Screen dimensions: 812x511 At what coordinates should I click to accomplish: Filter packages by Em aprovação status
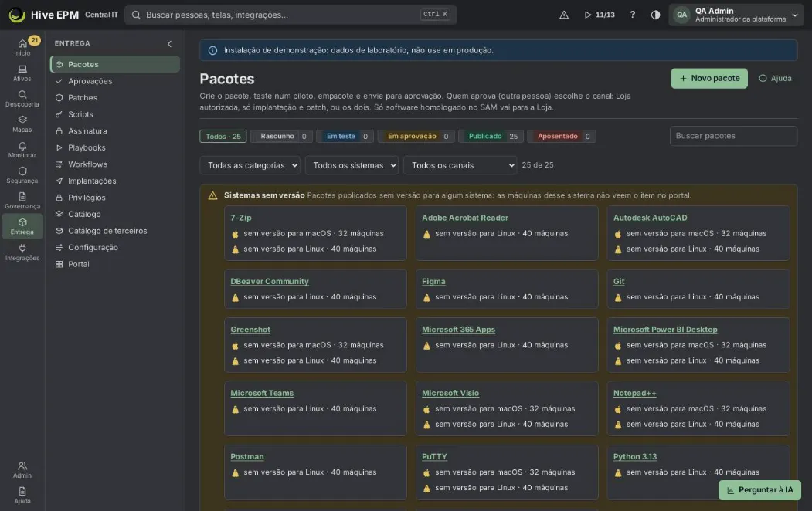pos(416,136)
